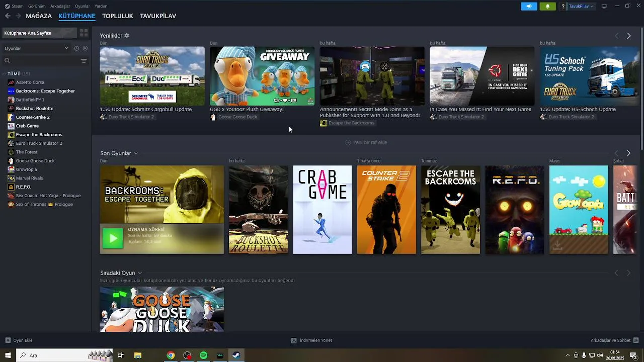Screen dimensions: 644x362
Task: Expand Sıradaki Oyun shelf dropdown
Action: 140,273
